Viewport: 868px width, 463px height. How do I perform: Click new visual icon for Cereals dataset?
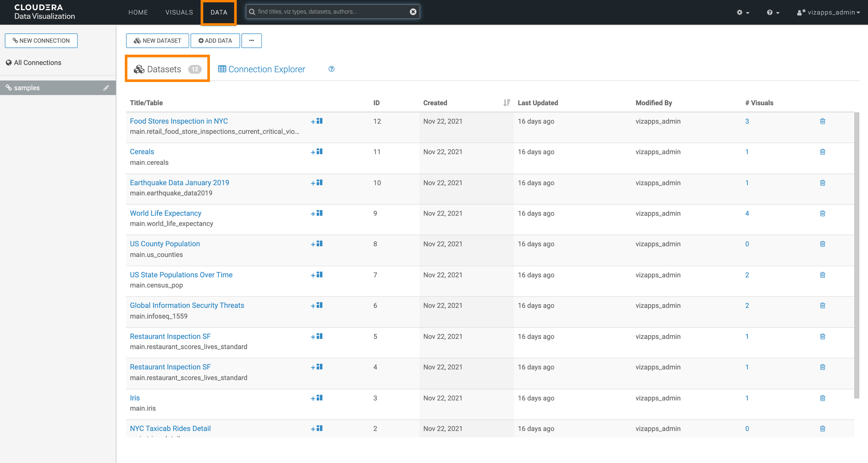tap(317, 152)
